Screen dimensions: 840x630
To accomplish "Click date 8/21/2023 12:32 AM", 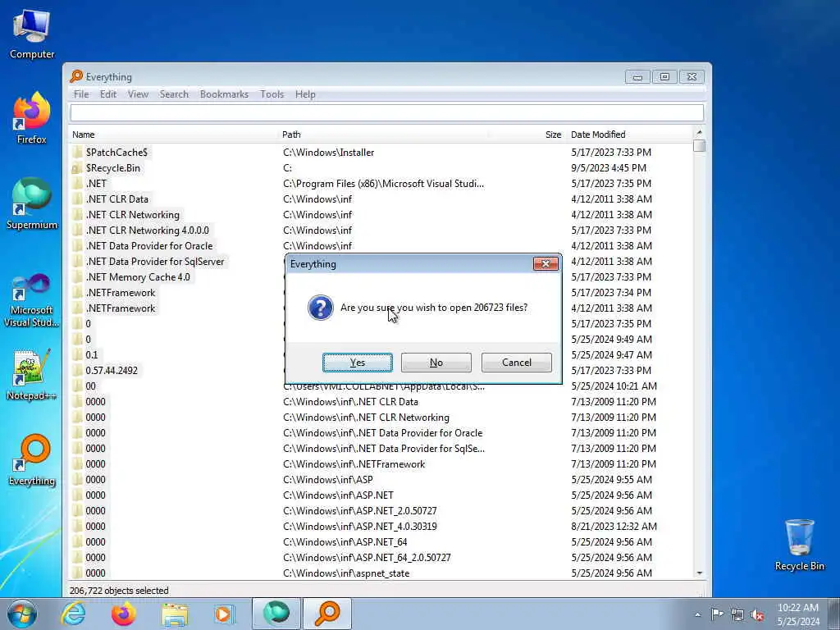I will [614, 527].
